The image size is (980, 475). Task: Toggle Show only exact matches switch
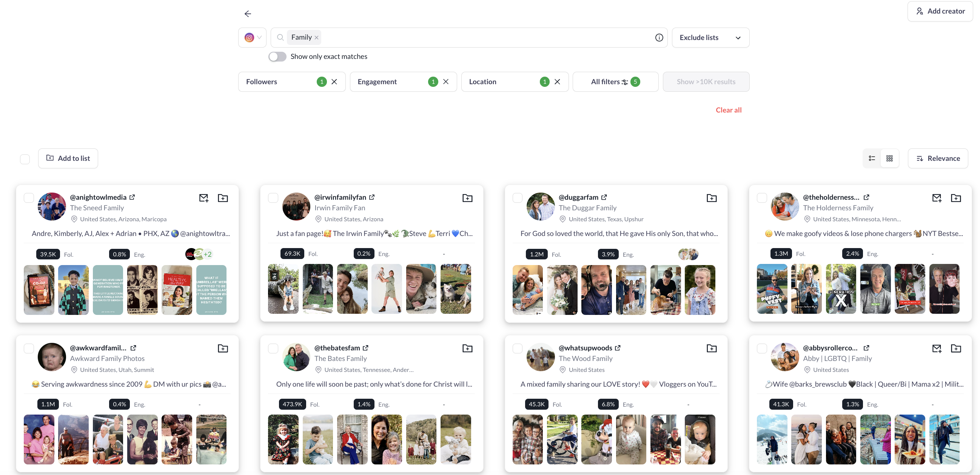(277, 57)
